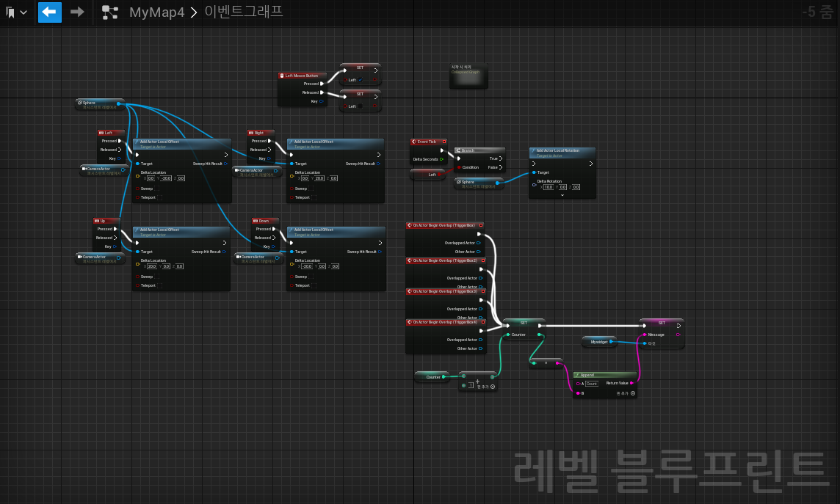Select the Add Actor Local Rotation header

coord(562,152)
